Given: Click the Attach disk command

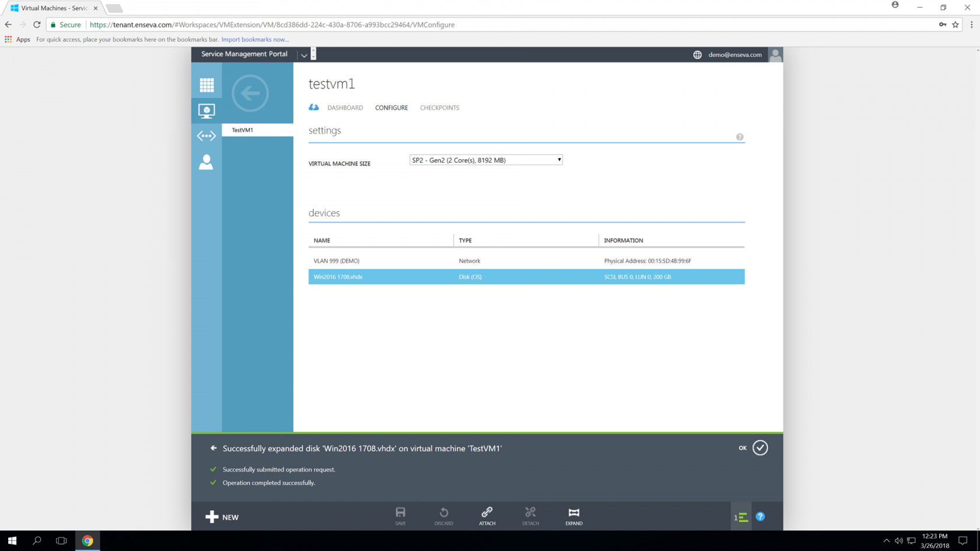Looking at the screenshot, I should tap(487, 516).
